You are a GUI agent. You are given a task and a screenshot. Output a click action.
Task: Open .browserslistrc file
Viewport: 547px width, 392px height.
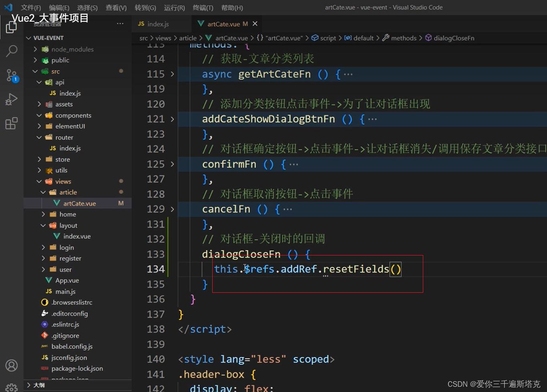coord(78,302)
